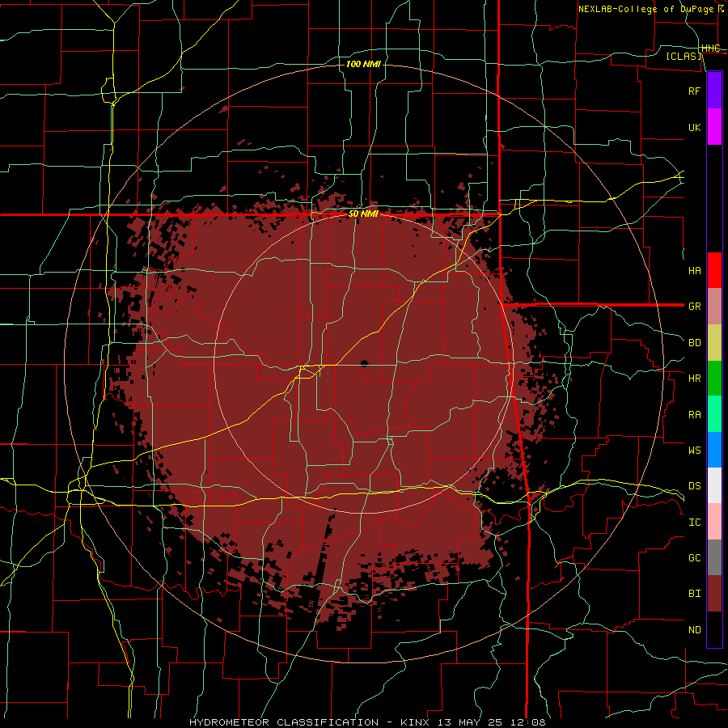The height and width of the screenshot is (728, 728).
Task: Pick the yellow BD legend swatch
Action: click(x=714, y=342)
